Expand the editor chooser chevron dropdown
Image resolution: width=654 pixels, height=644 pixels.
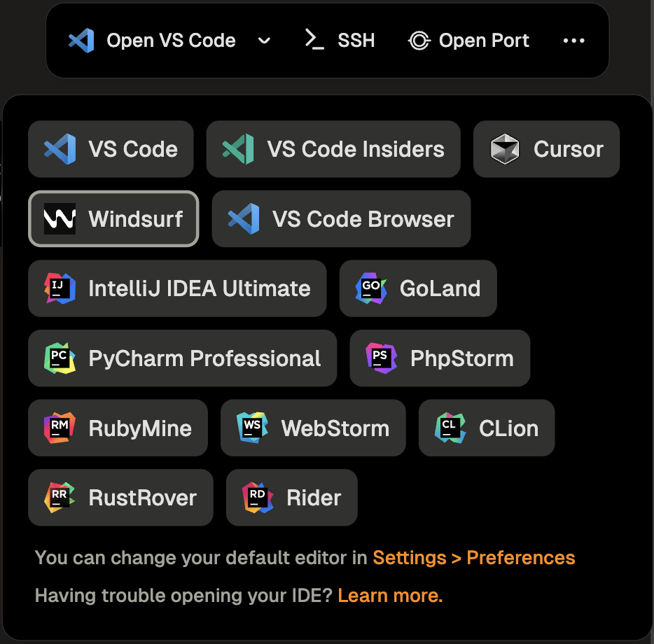pyautogui.click(x=264, y=41)
